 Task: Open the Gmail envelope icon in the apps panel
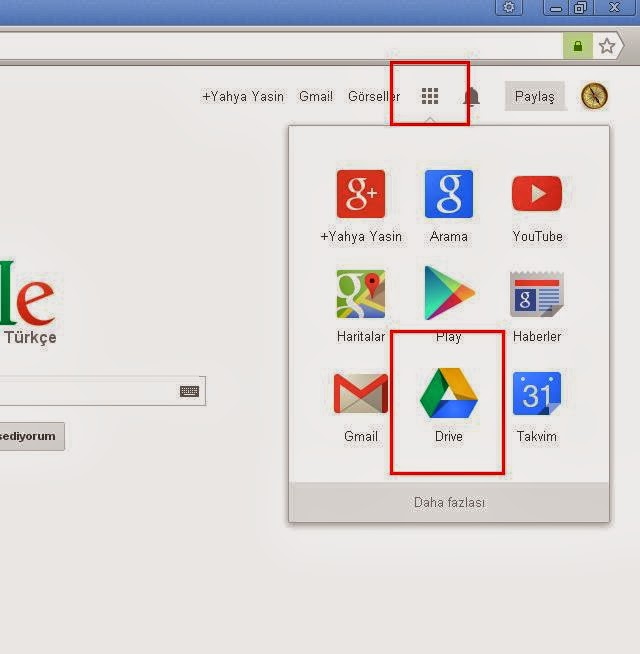361,393
